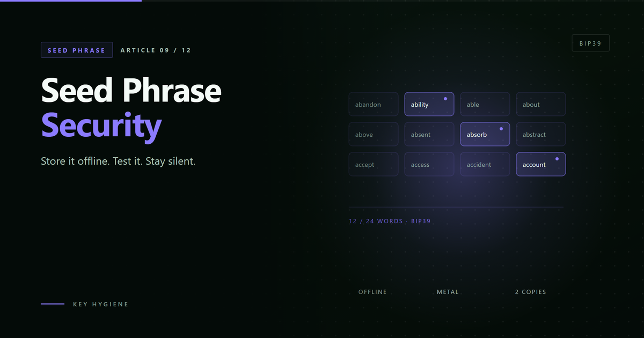Image resolution: width=644 pixels, height=338 pixels.
Task: Select the 'able' word chip
Action: pyautogui.click(x=485, y=104)
